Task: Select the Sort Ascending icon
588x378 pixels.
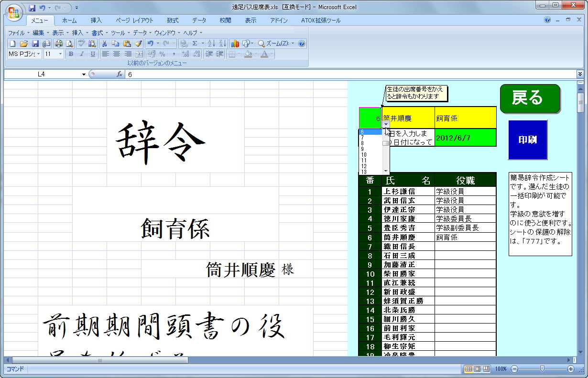Action: click(211, 43)
